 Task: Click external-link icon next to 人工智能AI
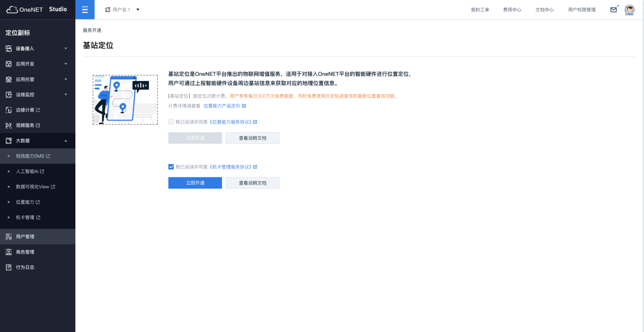click(42, 171)
